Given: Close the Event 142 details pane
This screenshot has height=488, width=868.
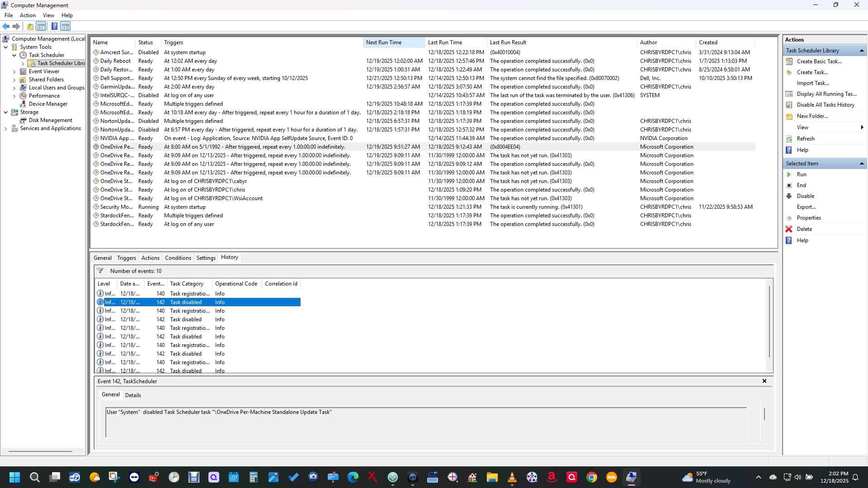Looking at the screenshot, I should (764, 381).
